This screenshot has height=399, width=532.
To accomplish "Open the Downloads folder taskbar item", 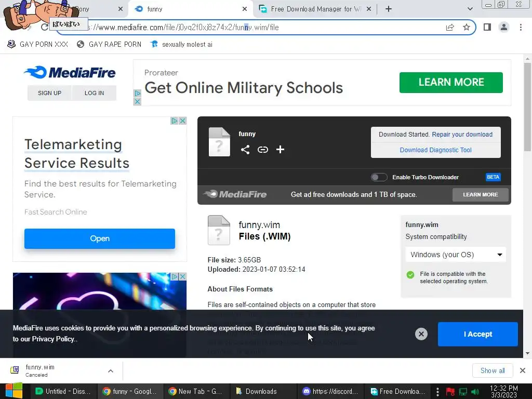I will 263,392.
